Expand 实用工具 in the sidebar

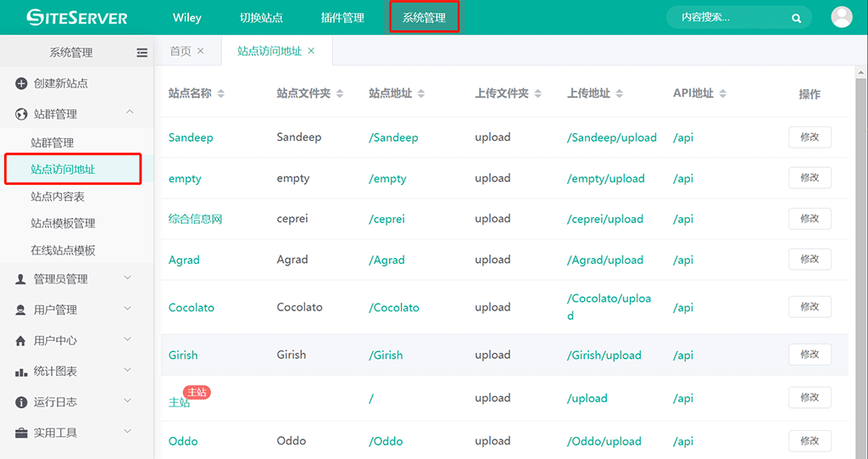tap(128, 432)
